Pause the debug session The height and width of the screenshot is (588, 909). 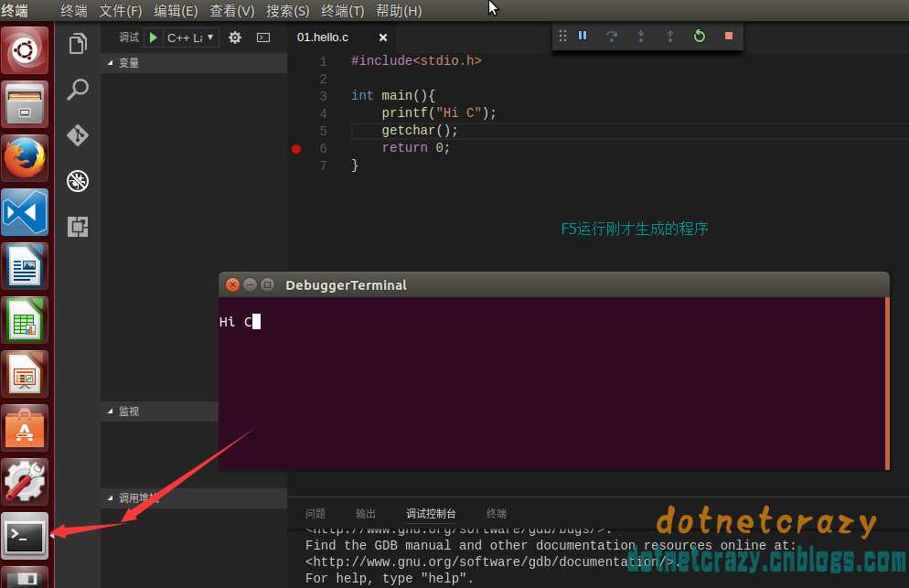pos(583,36)
